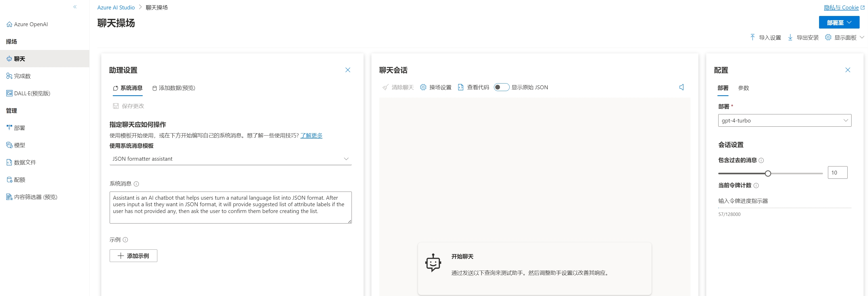This screenshot has width=868, height=296.
Task: Click the past messages slider handle
Action: coord(768,174)
